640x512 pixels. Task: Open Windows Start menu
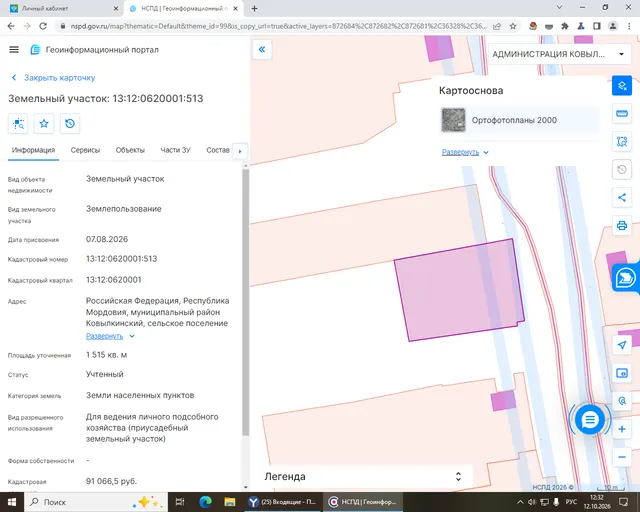coord(12,502)
